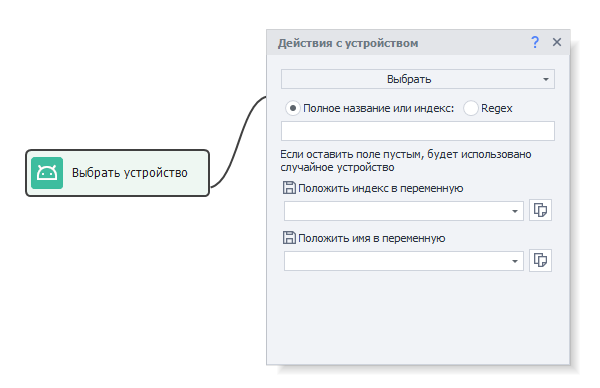
Task: Open help with the blue question mark
Action: tap(535, 42)
